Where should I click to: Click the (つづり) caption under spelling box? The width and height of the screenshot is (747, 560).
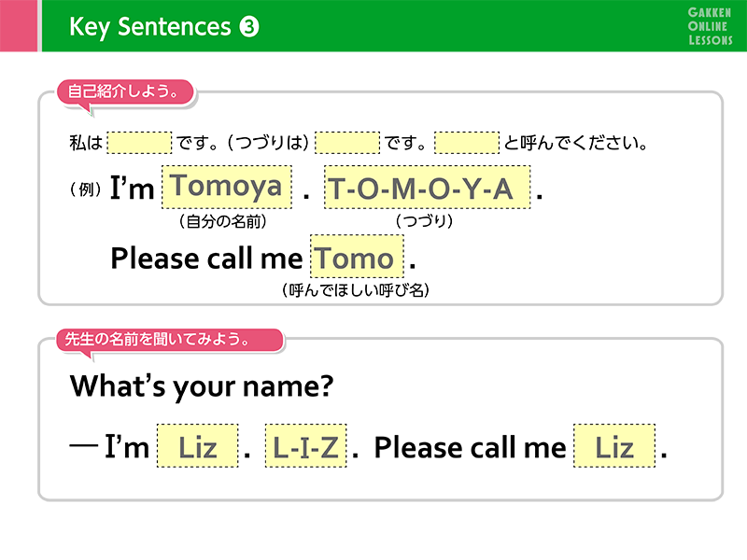pos(424,222)
